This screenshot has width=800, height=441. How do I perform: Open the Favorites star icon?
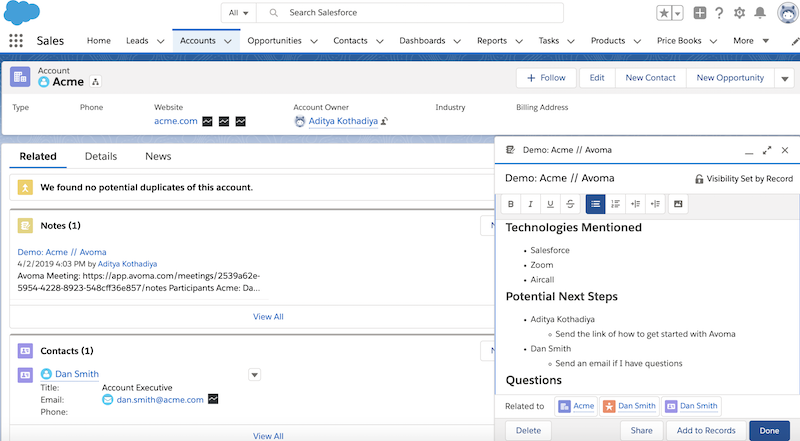pos(664,13)
